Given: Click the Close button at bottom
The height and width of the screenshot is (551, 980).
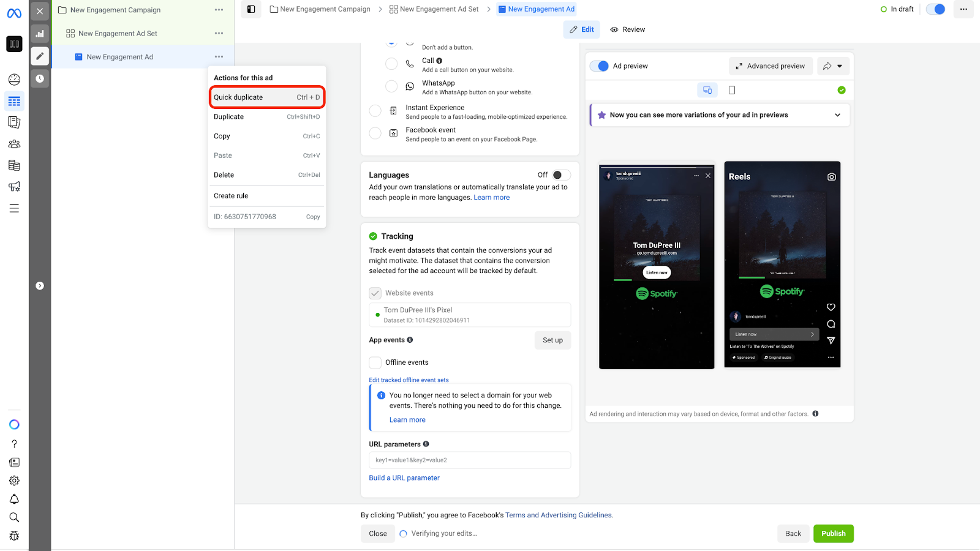Looking at the screenshot, I should point(378,534).
